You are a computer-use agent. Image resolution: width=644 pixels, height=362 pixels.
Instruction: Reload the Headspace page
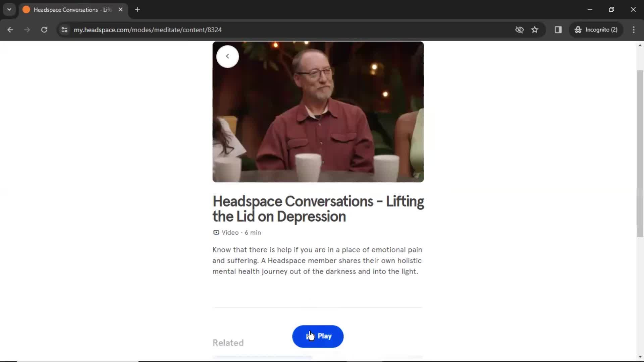(44, 30)
